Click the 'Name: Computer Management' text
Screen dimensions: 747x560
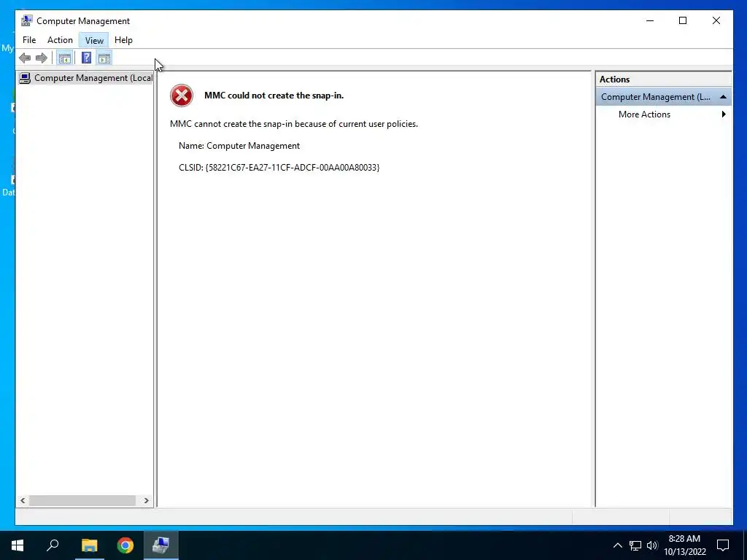[x=239, y=146]
